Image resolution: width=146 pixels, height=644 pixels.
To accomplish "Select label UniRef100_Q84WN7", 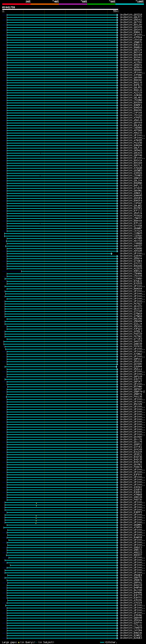I will [x=131, y=228].
